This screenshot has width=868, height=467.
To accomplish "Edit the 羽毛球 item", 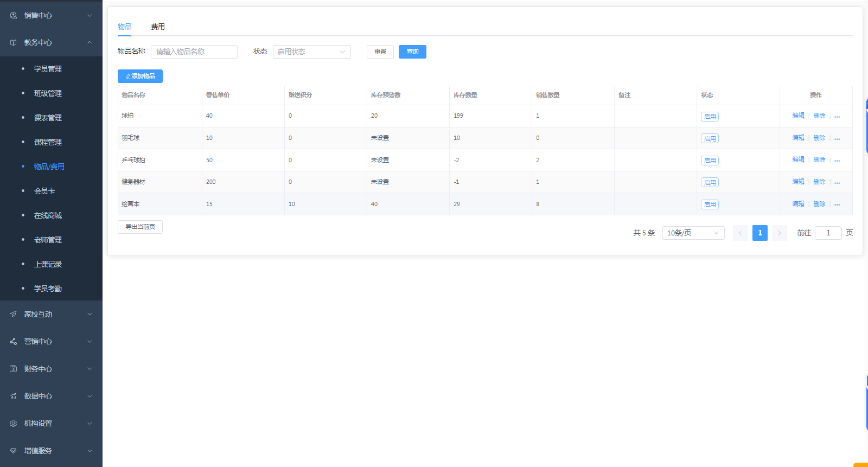I will click(x=798, y=138).
